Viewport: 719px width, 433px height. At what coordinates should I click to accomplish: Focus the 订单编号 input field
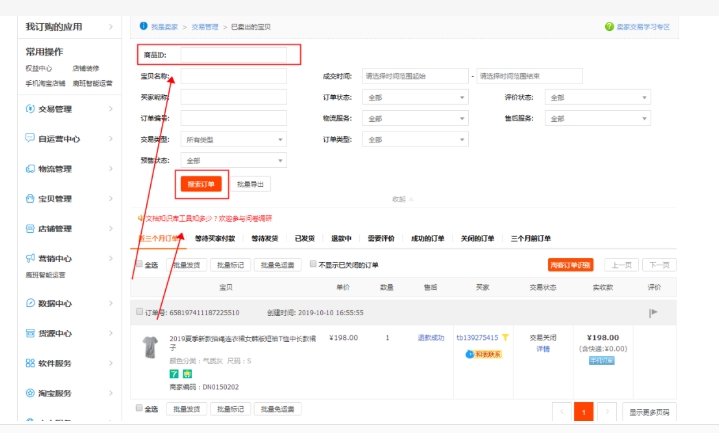[x=233, y=118]
